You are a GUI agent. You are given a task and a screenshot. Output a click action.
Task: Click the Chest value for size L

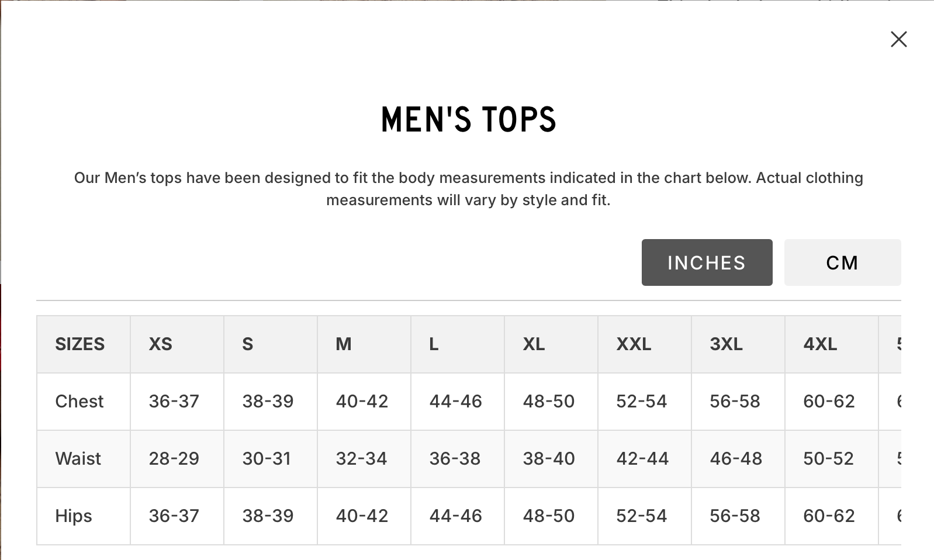(x=456, y=401)
